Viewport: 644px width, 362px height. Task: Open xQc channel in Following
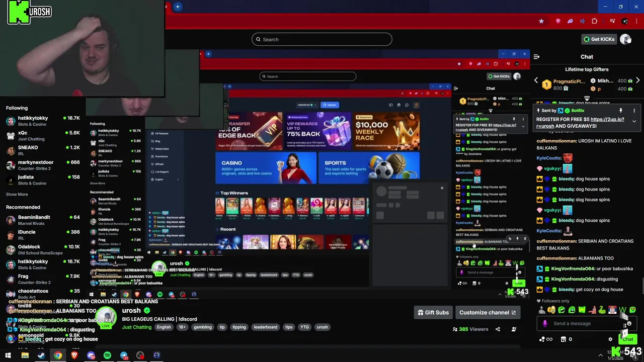point(43,136)
